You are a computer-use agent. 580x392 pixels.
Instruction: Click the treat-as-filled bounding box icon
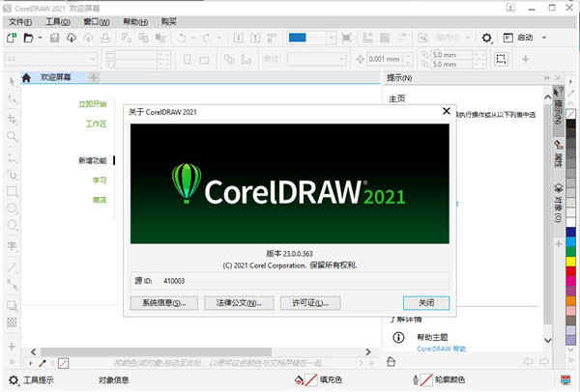coord(501,59)
